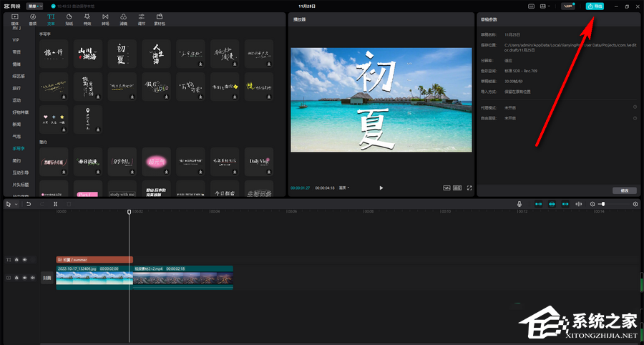Select the 旅行 text category in sidebar
This screenshot has height=345, width=644.
[16, 87]
